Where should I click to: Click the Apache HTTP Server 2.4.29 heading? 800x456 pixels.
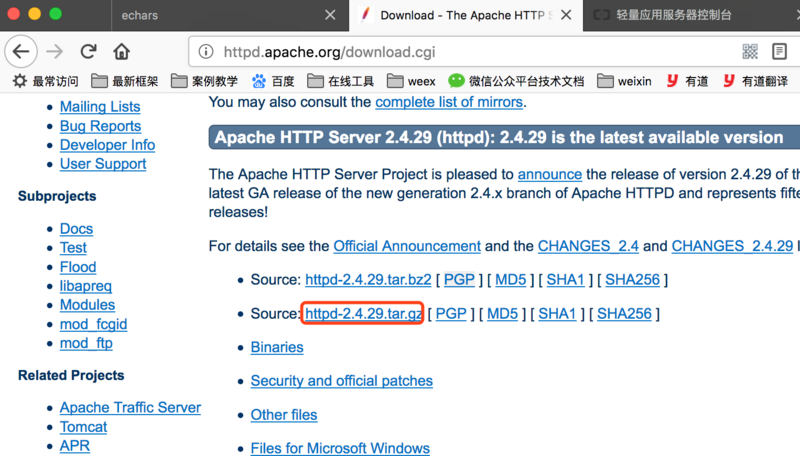pyautogui.click(x=504, y=137)
